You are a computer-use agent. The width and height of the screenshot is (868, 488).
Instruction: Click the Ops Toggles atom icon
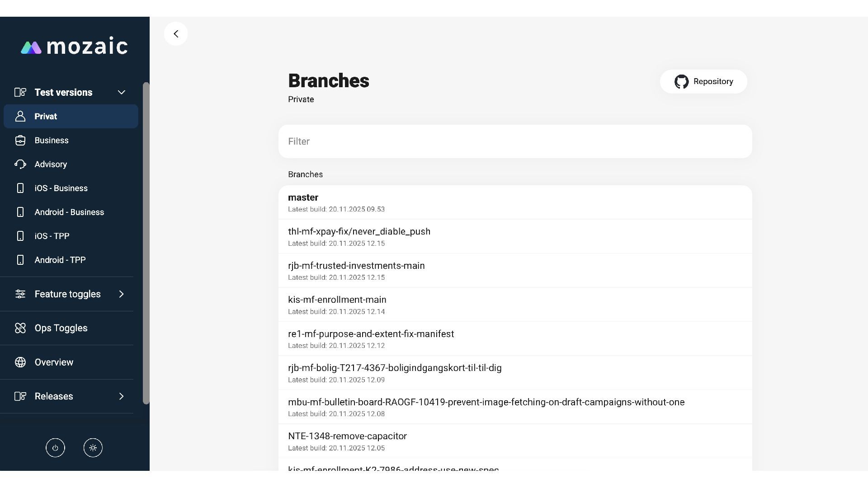click(20, 328)
